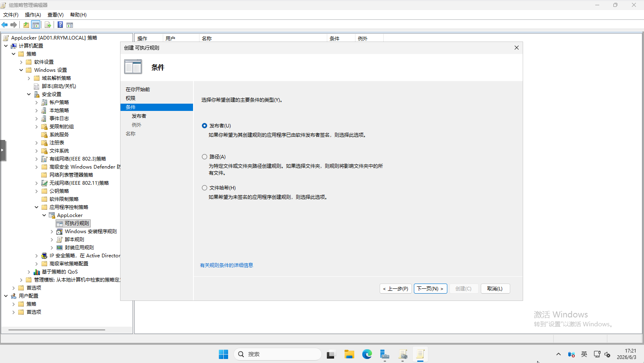Open the 查看(V) menu
The width and height of the screenshot is (644, 363).
(x=56, y=15)
